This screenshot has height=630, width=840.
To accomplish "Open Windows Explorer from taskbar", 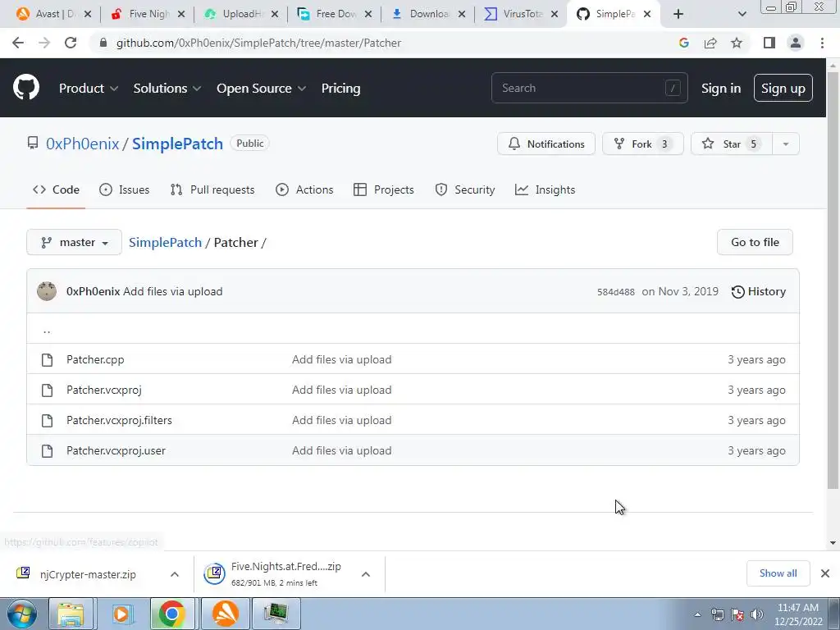I will click(71, 614).
